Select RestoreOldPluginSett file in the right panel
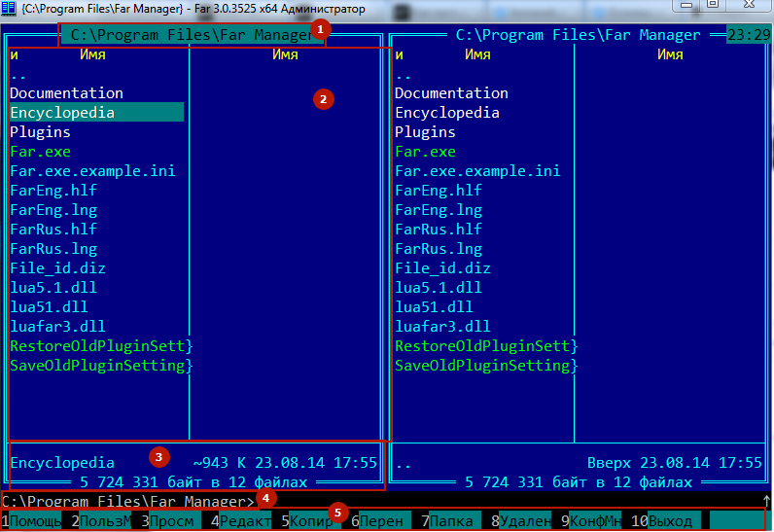 click(x=486, y=346)
